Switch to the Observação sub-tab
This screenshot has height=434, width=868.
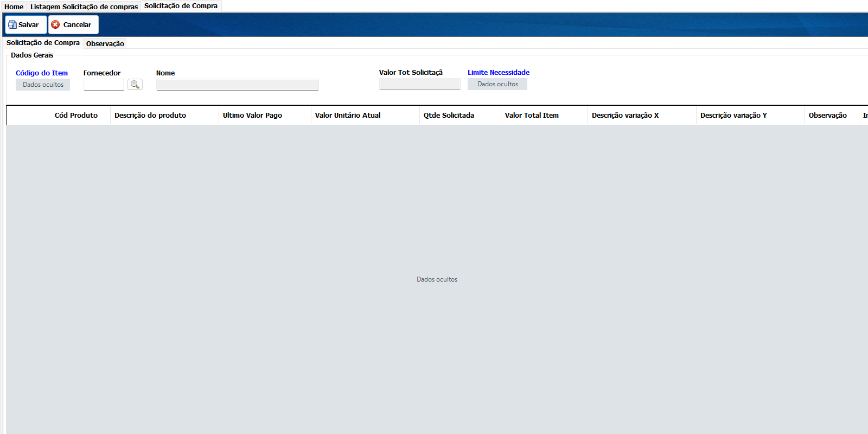point(105,43)
